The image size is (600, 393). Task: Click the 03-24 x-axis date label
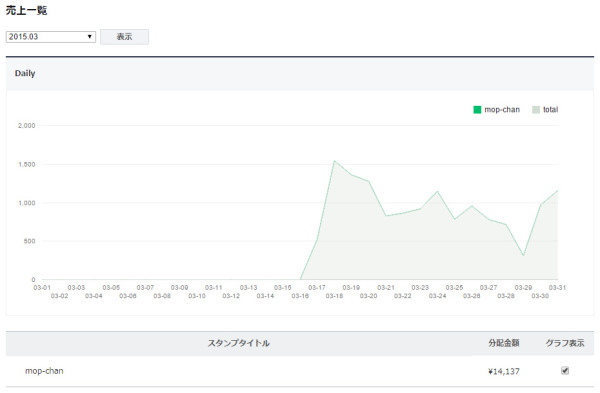point(437,296)
